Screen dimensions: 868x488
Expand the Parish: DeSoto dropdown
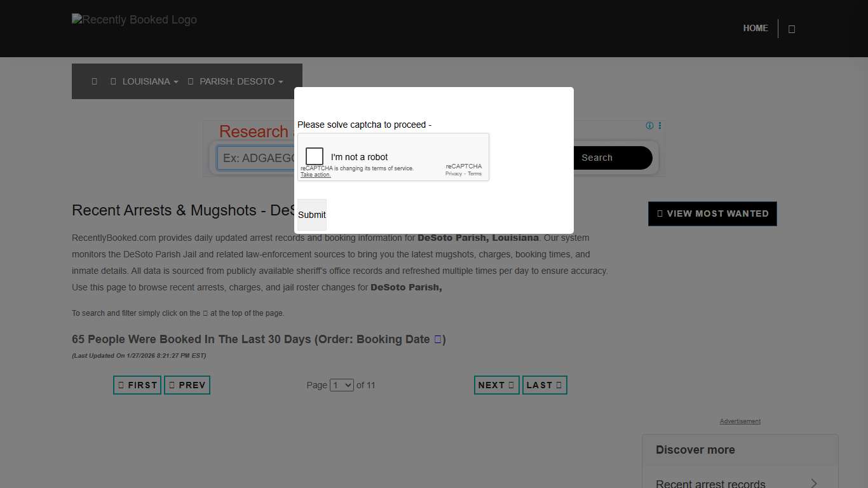coord(236,81)
